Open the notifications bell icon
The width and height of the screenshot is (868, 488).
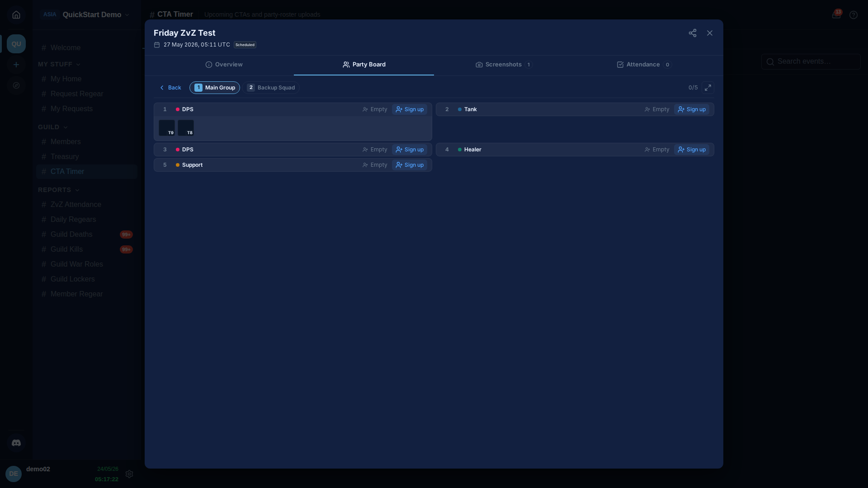(x=836, y=14)
